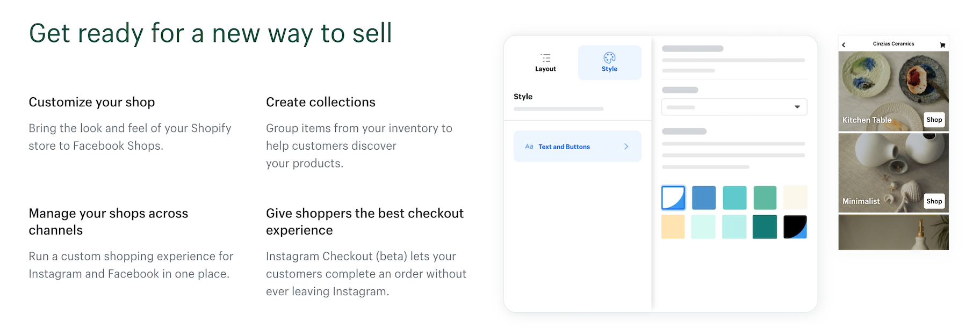The image size is (980, 329).
Task: Select the black and blue color swatch
Action: pos(795,226)
